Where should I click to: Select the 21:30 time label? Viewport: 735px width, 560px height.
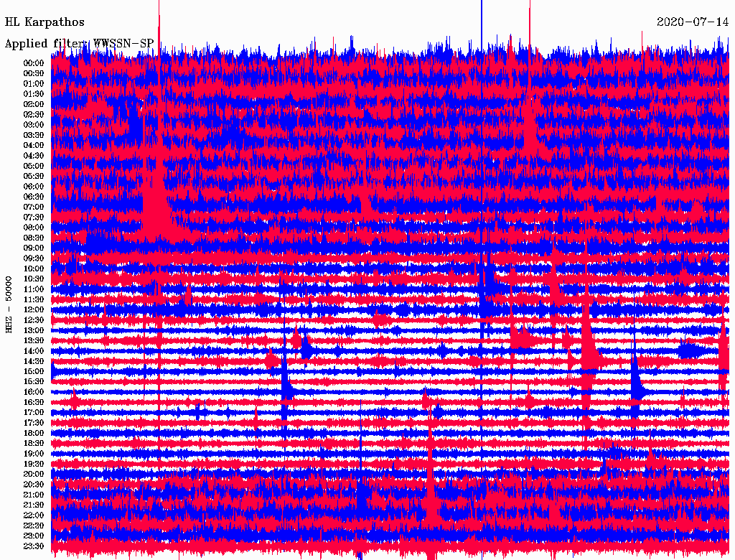34,505
